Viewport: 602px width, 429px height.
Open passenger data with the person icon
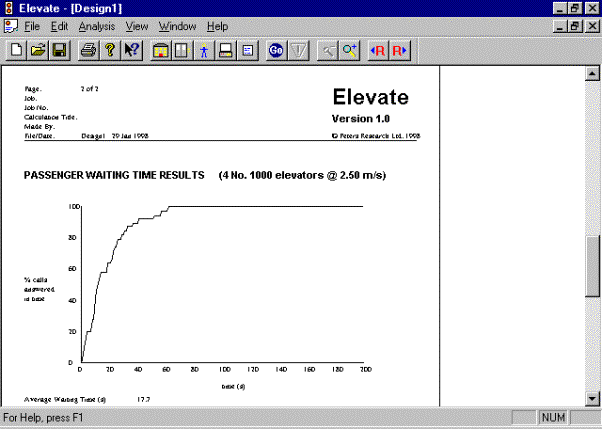pyautogui.click(x=204, y=50)
